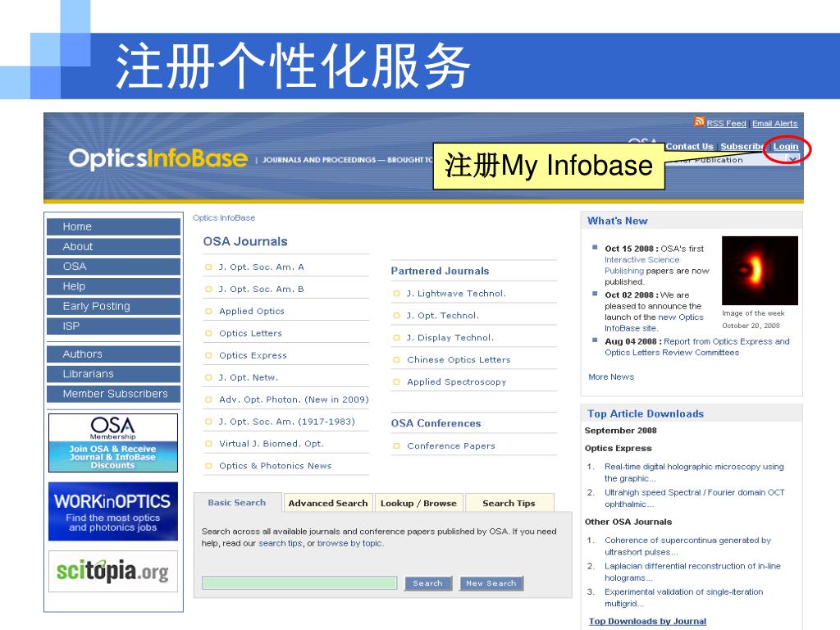The image size is (840, 630).
Task: Go to Early Posting in sidebar
Action: tap(113, 306)
